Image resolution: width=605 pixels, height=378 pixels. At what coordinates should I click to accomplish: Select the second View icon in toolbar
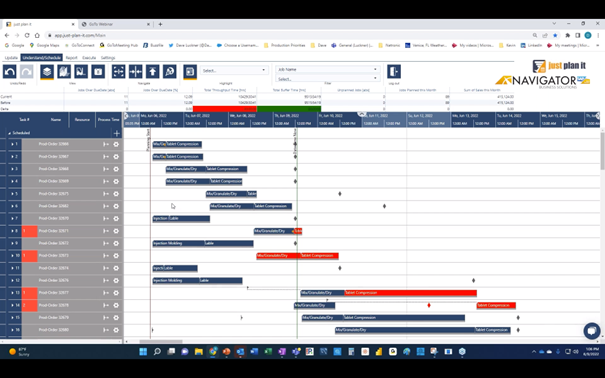pos(64,72)
